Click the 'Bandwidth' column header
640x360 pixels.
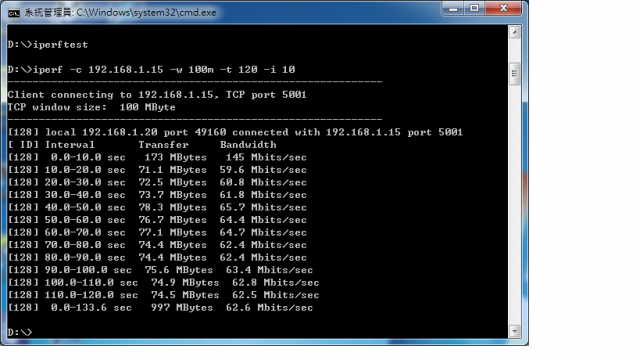(248, 145)
